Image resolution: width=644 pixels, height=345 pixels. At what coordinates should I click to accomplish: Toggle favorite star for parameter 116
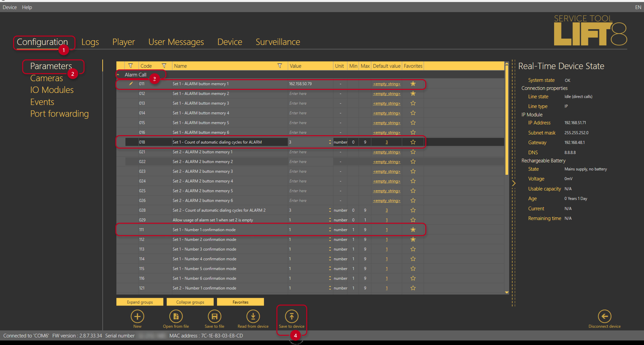pos(413,278)
